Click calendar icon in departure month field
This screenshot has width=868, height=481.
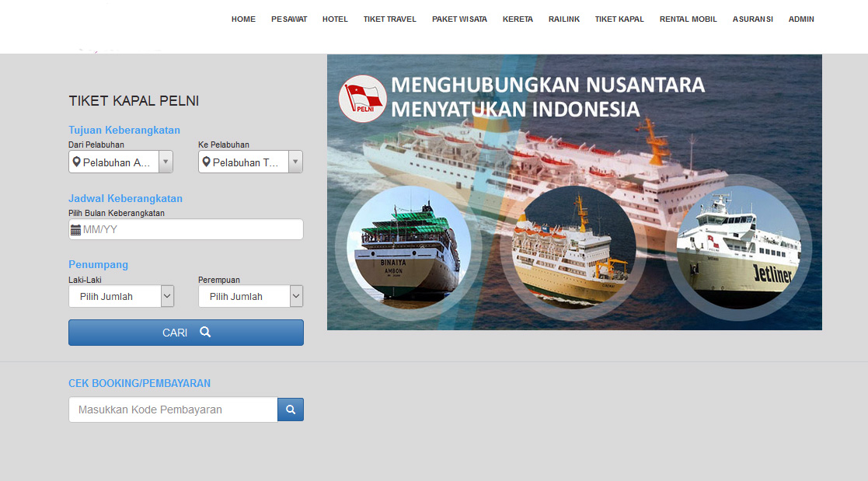(76, 230)
